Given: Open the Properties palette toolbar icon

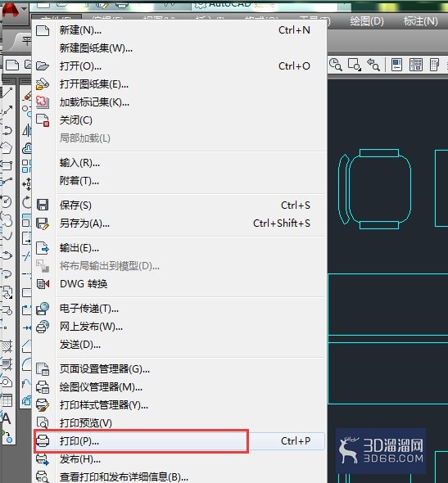Looking at the screenshot, I should click(x=397, y=65).
